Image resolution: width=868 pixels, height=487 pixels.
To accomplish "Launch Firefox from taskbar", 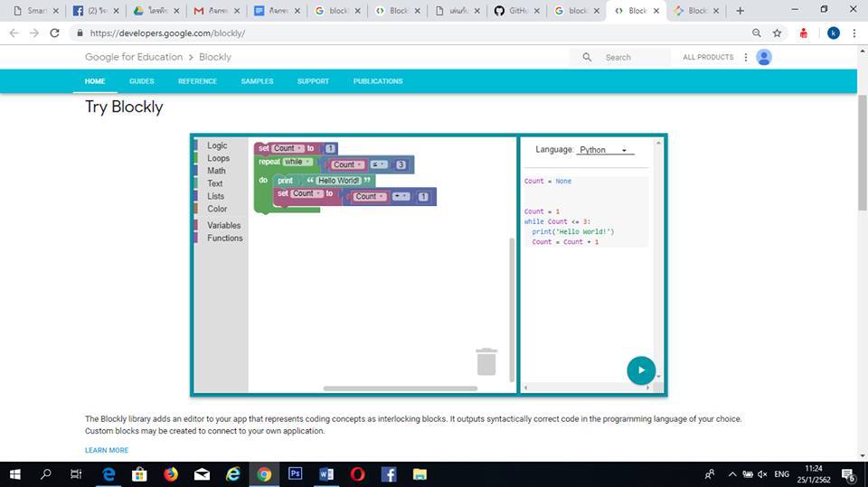I will coord(171,474).
